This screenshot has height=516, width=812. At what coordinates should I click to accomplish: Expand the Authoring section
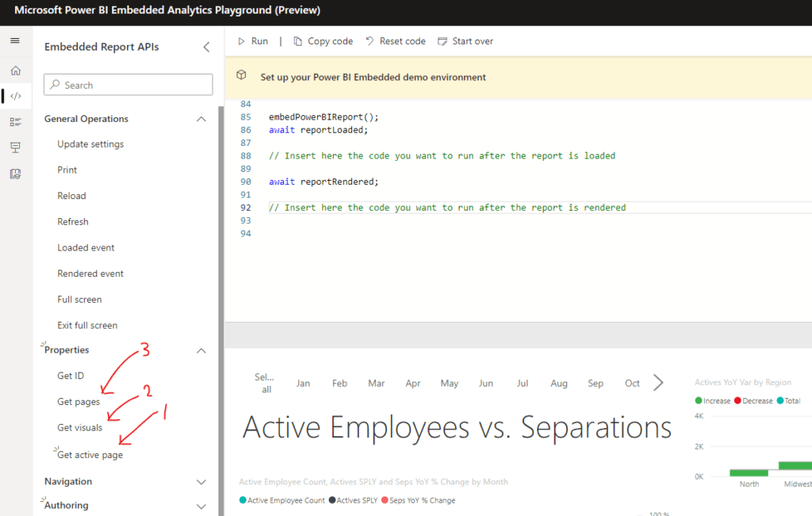(201, 506)
